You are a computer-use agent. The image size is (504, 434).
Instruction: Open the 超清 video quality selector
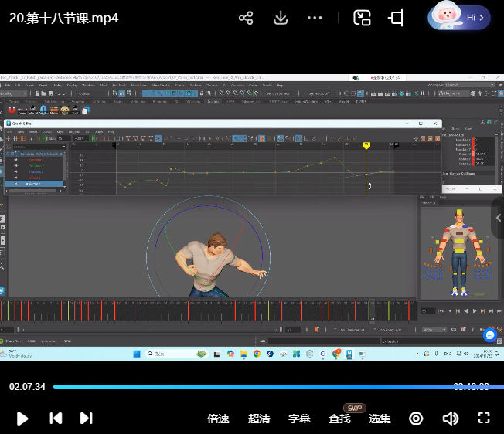click(x=259, y=419)
